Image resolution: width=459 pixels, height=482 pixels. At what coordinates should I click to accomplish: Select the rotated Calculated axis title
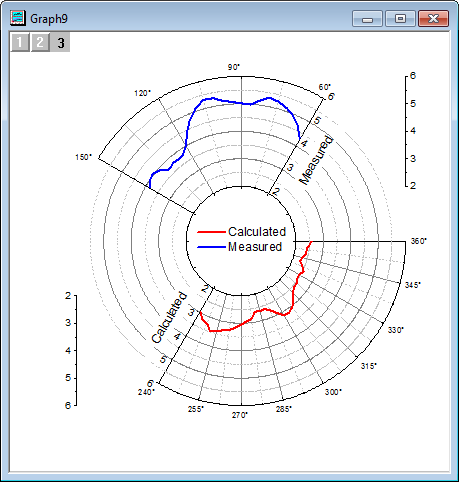[169, 317]
